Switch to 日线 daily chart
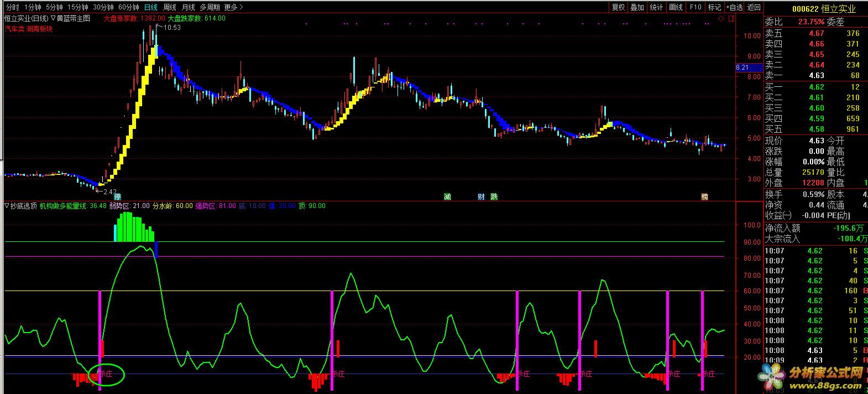Image resolution: width=868 pixels, height=394 pixels. click(x=150, y=7)
